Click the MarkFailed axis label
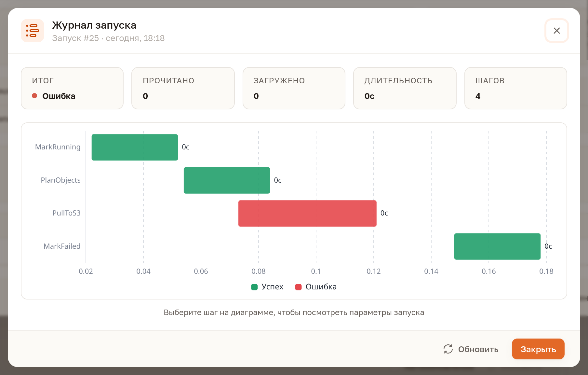 pos(62,246)
